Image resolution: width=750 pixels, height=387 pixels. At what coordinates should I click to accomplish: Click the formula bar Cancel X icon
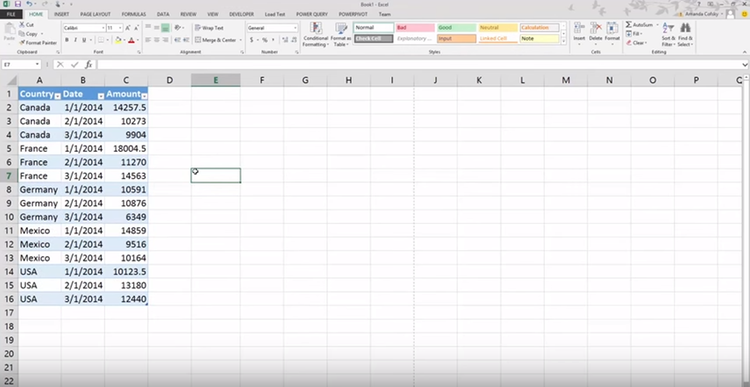(x=60, y=64)
